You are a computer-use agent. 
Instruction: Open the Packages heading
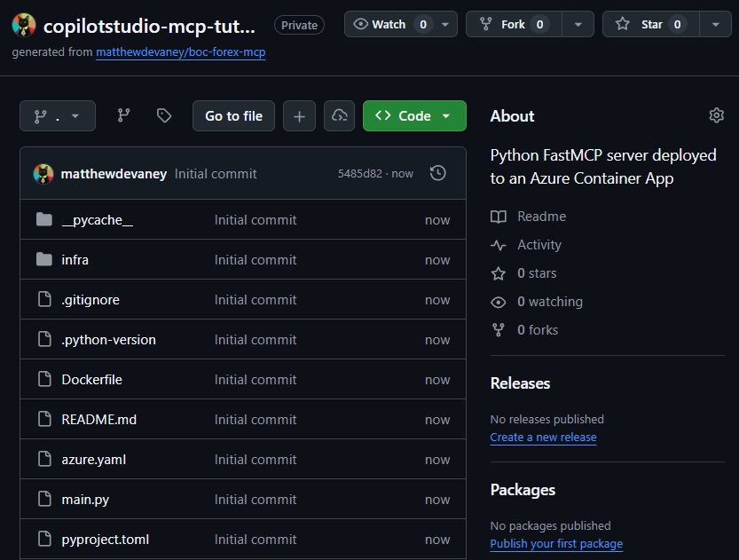pos(523,490)
